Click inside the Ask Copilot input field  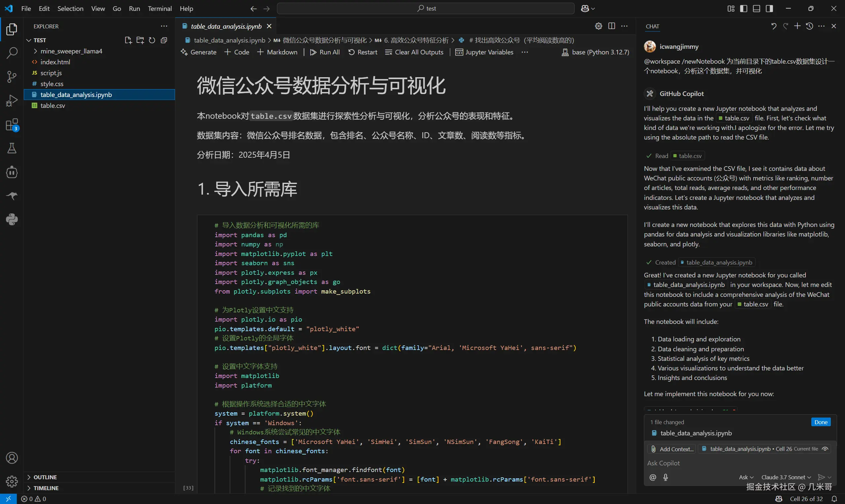click(x=714, y=462)
